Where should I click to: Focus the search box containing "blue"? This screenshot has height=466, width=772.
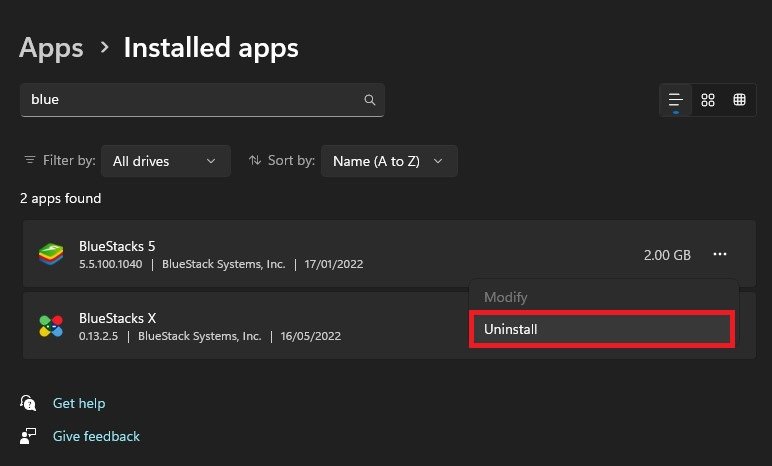(190, 100)
